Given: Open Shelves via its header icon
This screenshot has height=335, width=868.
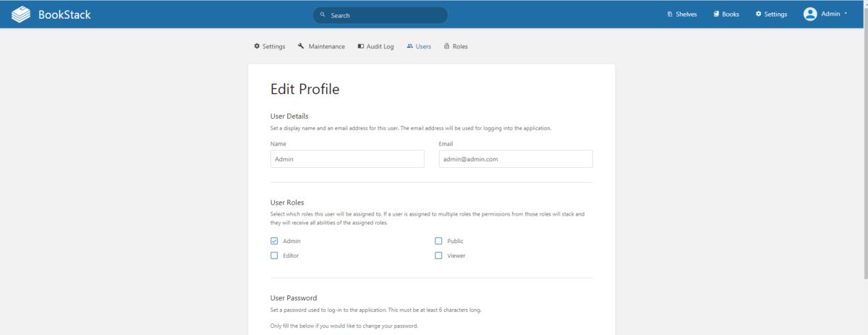Looking at the screenshot, I should click(670, 14).
